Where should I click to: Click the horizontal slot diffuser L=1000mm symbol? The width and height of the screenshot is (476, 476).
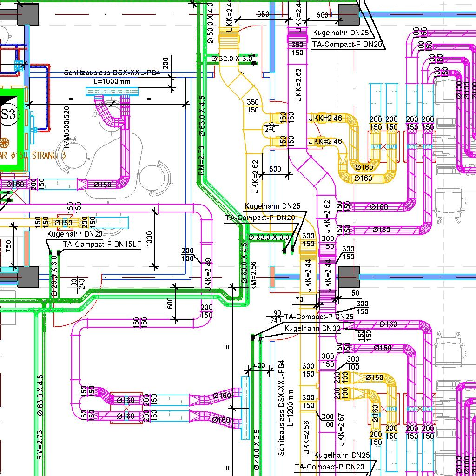[x=112, y=92]
